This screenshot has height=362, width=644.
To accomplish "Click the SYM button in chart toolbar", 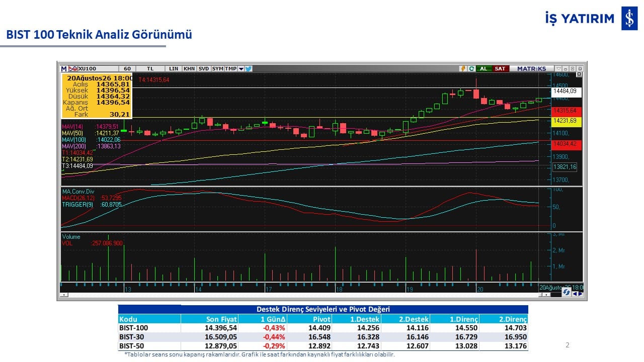I will pos(217,68).
